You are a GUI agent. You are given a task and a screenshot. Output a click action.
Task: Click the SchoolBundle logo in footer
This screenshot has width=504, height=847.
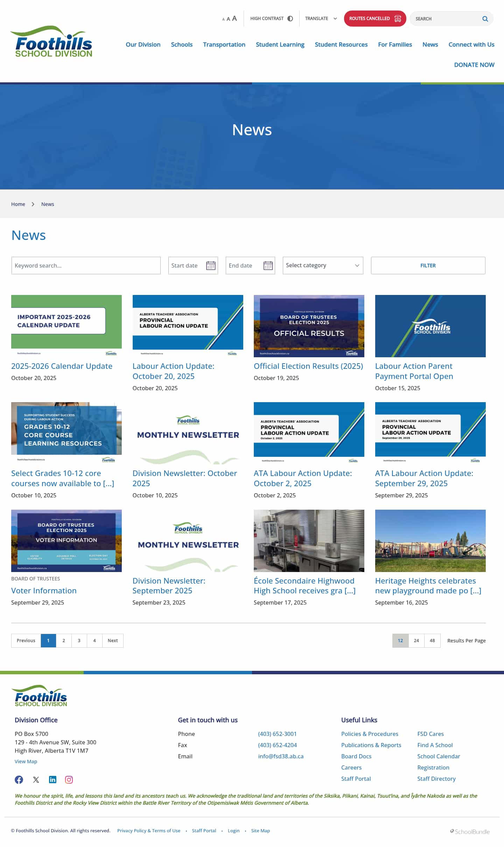(x=470, y=832)
